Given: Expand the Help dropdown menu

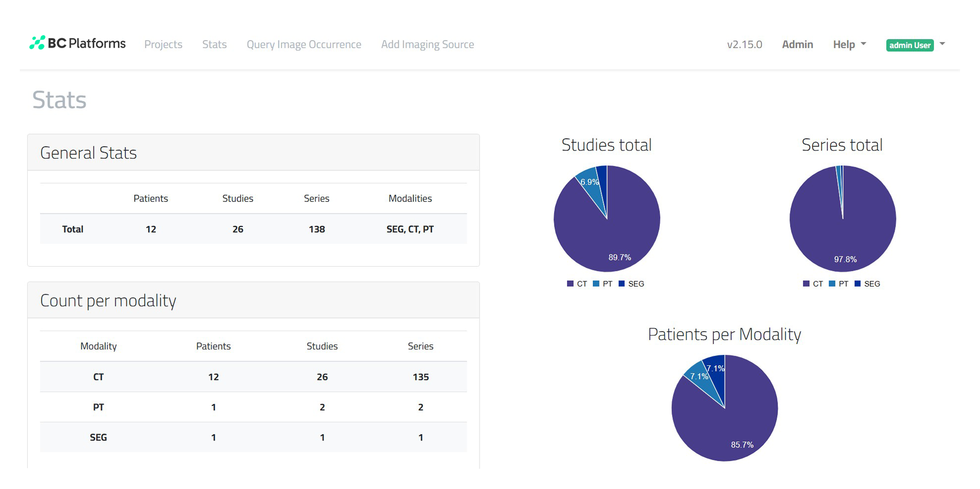Looking at the screenshot, I should (849, 45).
